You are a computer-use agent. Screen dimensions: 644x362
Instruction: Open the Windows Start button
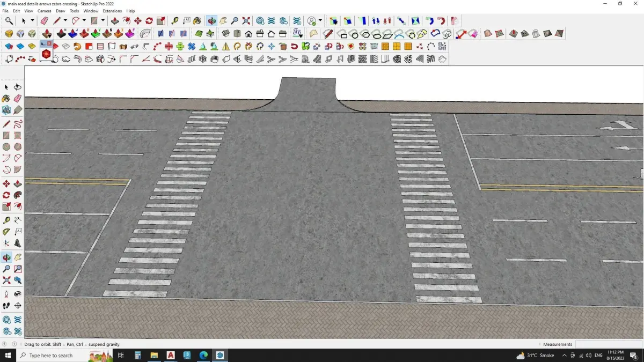pos(8,355)
